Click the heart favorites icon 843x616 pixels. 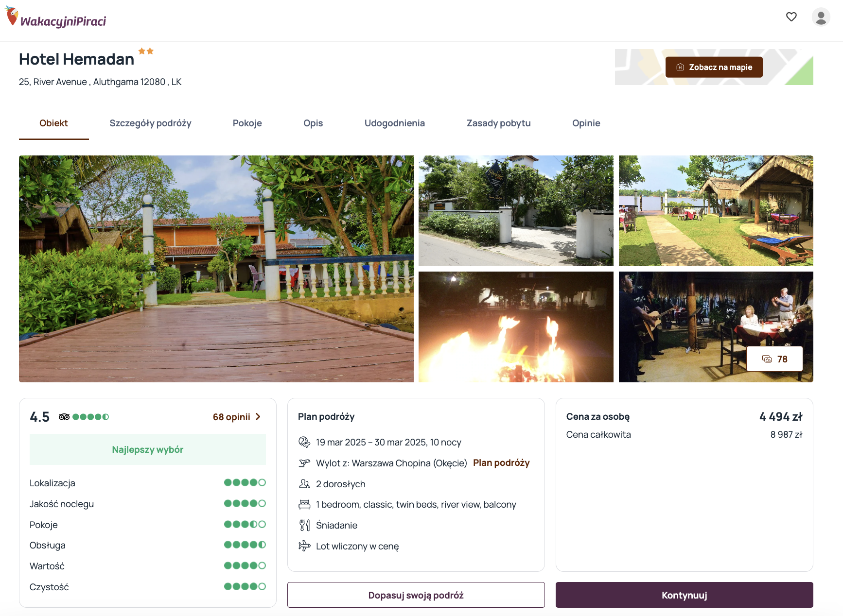pos(791,17)
